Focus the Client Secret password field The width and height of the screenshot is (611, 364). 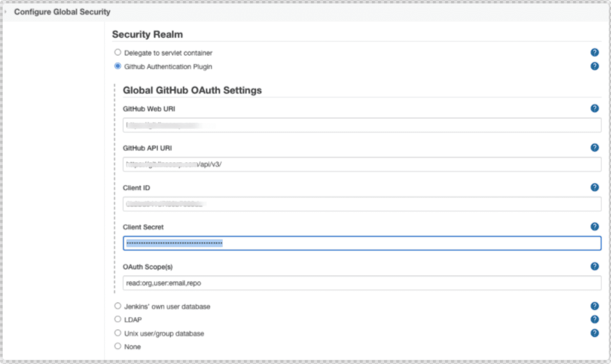point(362,243)
